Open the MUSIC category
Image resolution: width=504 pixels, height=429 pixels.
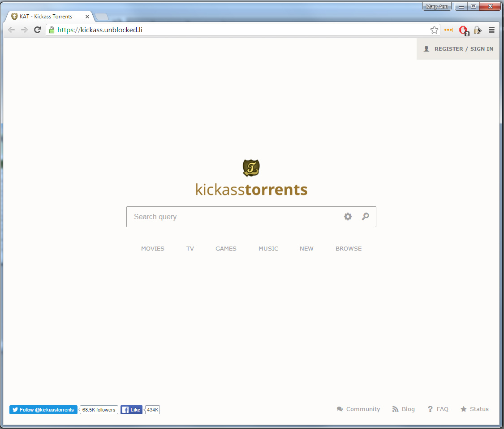[268, 249]
